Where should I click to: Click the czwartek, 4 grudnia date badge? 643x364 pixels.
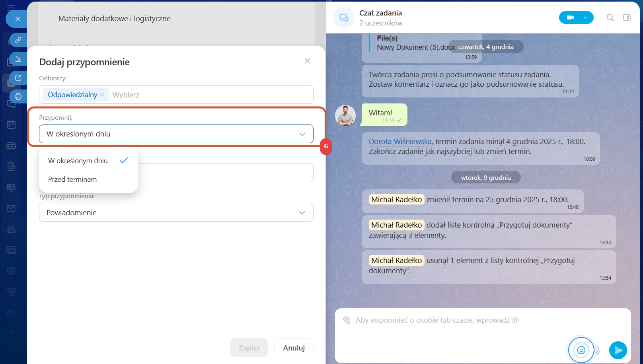coord(486,47)
